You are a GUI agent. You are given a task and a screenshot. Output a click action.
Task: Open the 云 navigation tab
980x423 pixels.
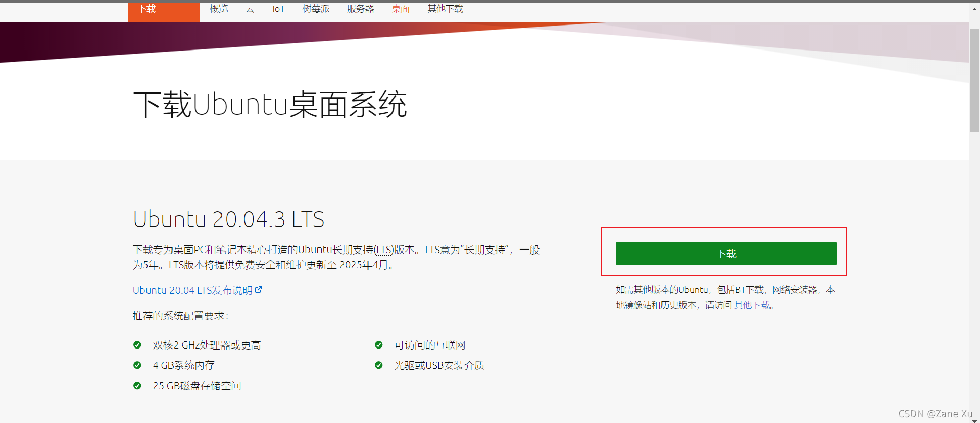tap(250, 9)
